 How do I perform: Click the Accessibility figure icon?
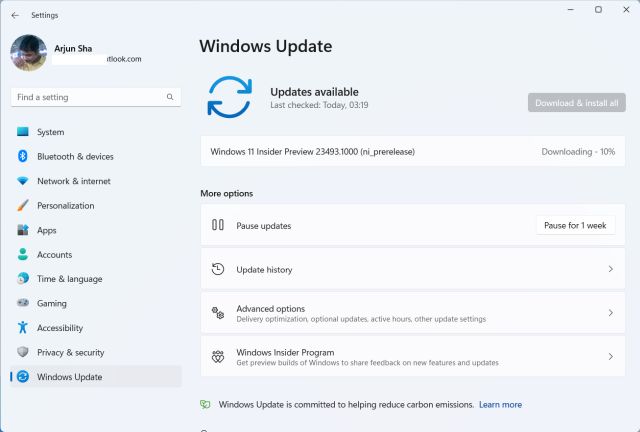click(22, 328)
